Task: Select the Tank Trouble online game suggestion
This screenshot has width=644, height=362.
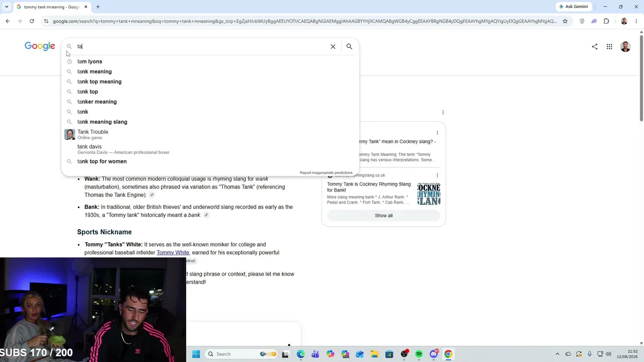Action: (210, 134)
